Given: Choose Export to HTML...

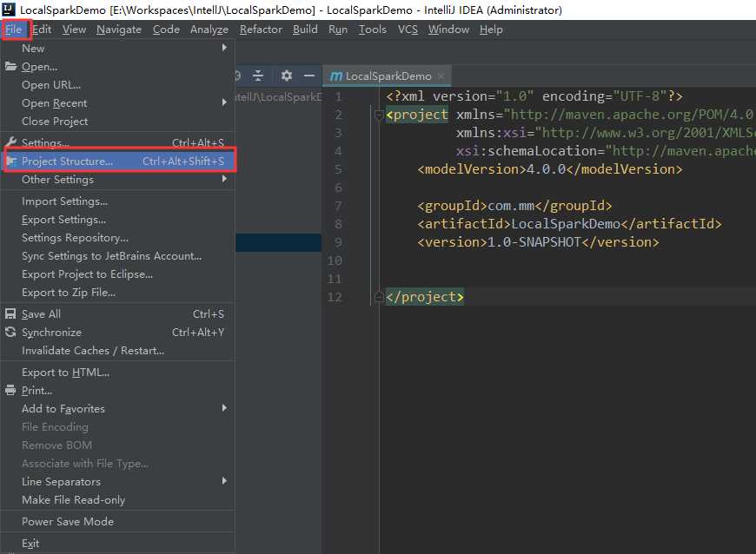Looking at the screenshot, I should coord(117,372).
